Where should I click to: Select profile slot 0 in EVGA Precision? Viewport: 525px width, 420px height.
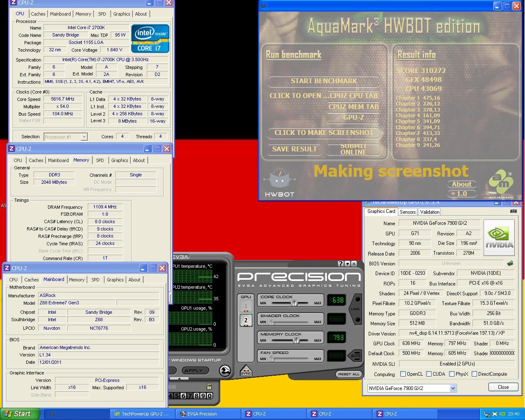click(x=209, y=396)
